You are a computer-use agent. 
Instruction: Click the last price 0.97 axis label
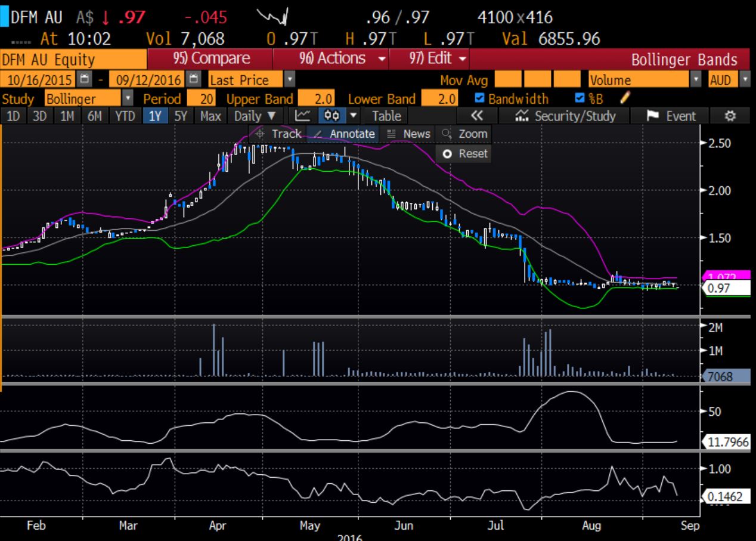726,289
